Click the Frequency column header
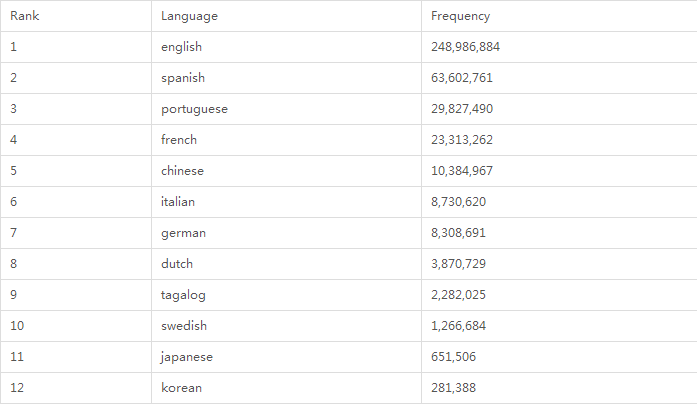This screenshot has height=405, width=697. pos(460,16)
